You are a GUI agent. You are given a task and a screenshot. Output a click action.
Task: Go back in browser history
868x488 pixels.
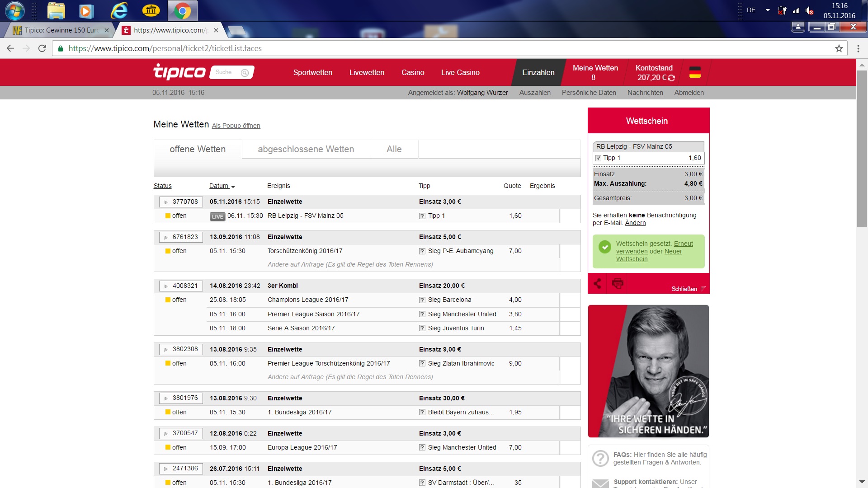[10, 48]
